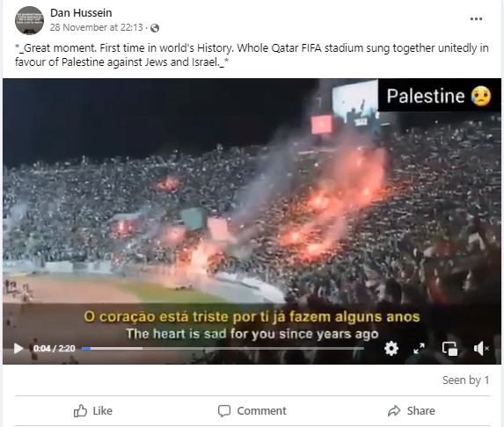Image resolution: width=504 pixels, height=427 pixels.
Task: Click the thumbs-up icon
Action: click(80, 410)
